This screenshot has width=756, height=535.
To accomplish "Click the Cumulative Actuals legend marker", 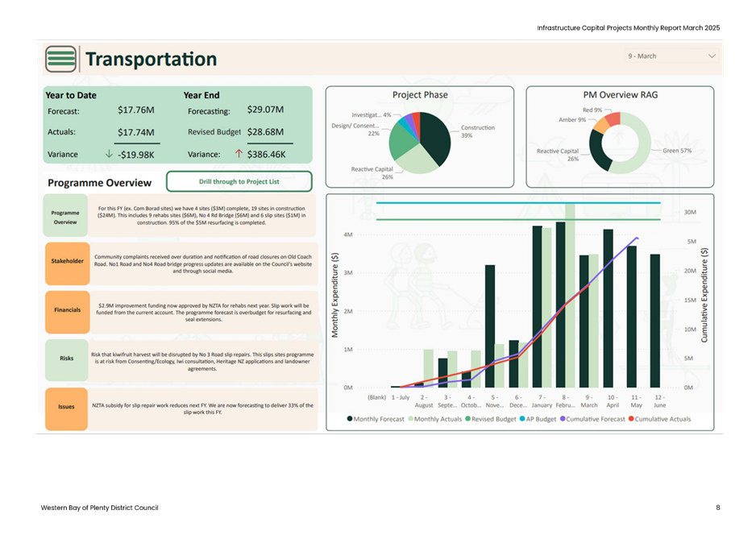I will tap(631, 420).
